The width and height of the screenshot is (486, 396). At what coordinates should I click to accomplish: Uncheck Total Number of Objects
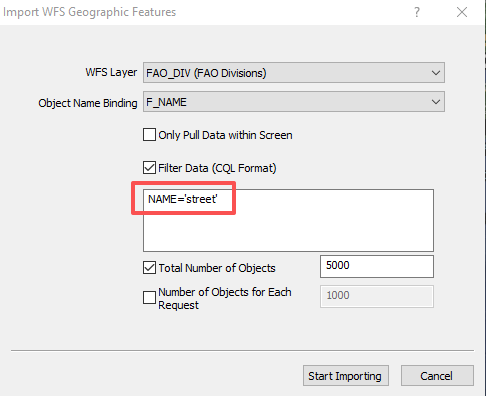point(149,268)
